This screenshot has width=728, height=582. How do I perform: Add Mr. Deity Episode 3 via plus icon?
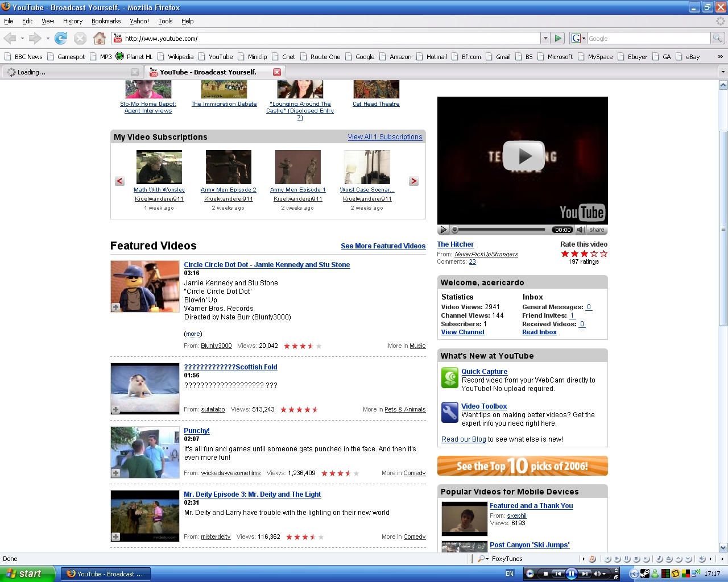click(115, 537)
